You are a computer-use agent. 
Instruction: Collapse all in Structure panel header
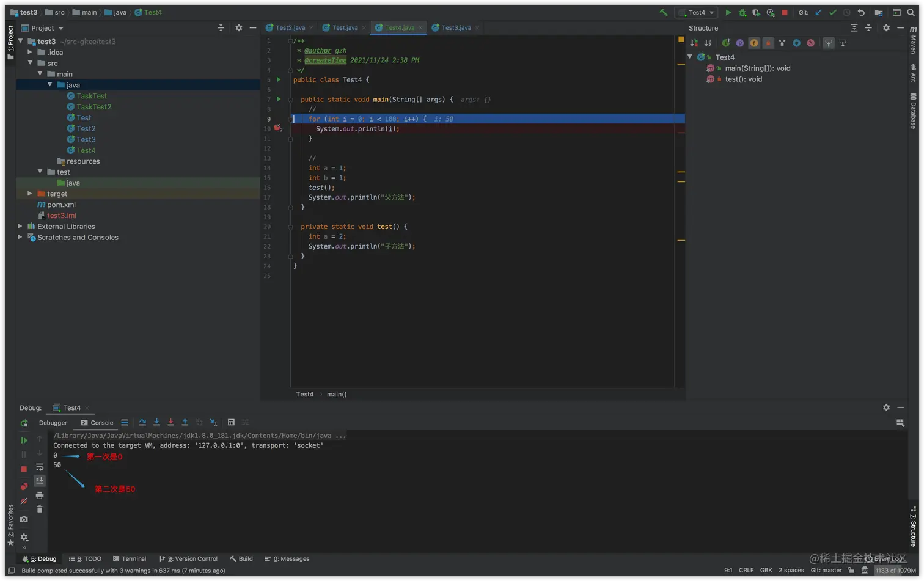tap(868, 28)
